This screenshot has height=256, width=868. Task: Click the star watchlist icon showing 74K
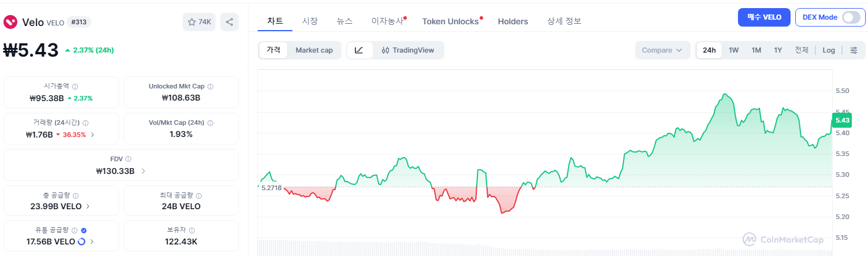pyautogui.click(x=199, y=22)
